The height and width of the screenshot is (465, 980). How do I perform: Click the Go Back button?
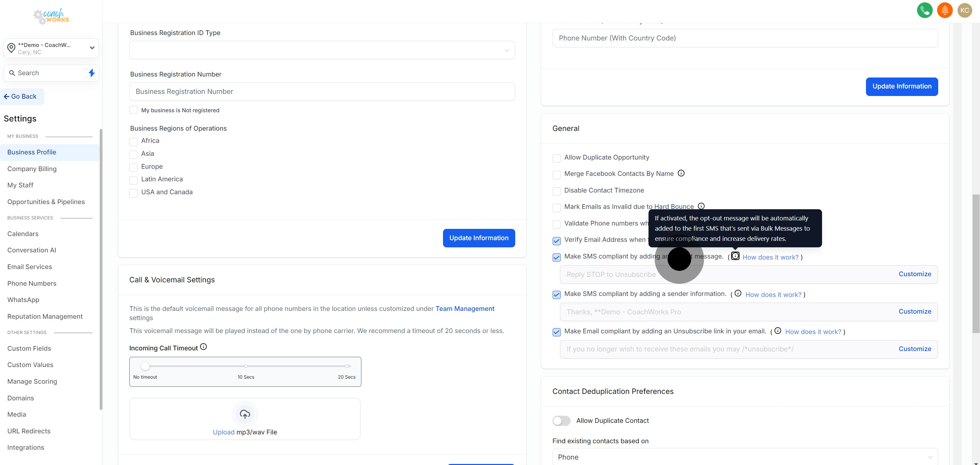(20, 97)
